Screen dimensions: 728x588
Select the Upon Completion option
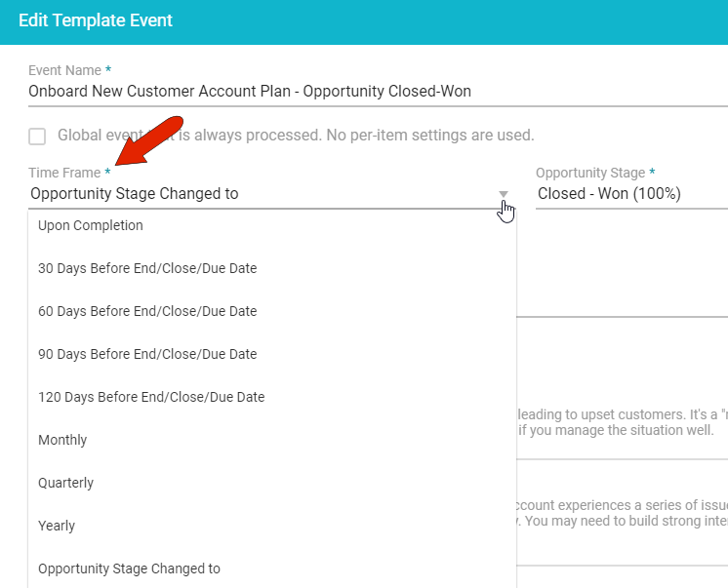pos(91,225)
